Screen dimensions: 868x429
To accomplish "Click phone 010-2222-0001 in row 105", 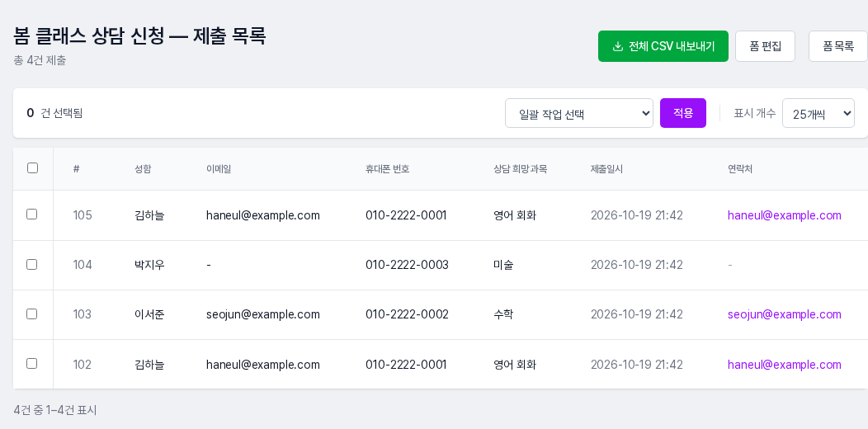I will click(x=406, y=215).
